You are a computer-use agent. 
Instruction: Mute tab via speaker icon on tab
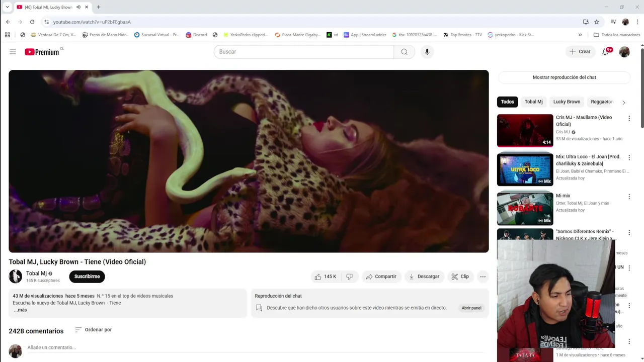click(78, 7)
